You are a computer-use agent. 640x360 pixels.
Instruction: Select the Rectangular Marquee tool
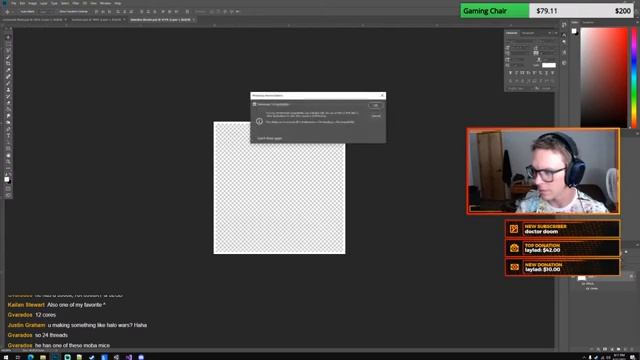[8, 44]
